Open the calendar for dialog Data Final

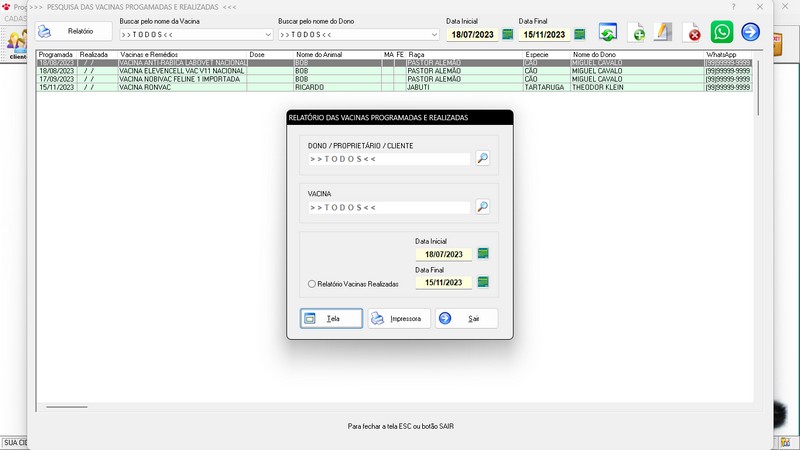tap(483, 282)
